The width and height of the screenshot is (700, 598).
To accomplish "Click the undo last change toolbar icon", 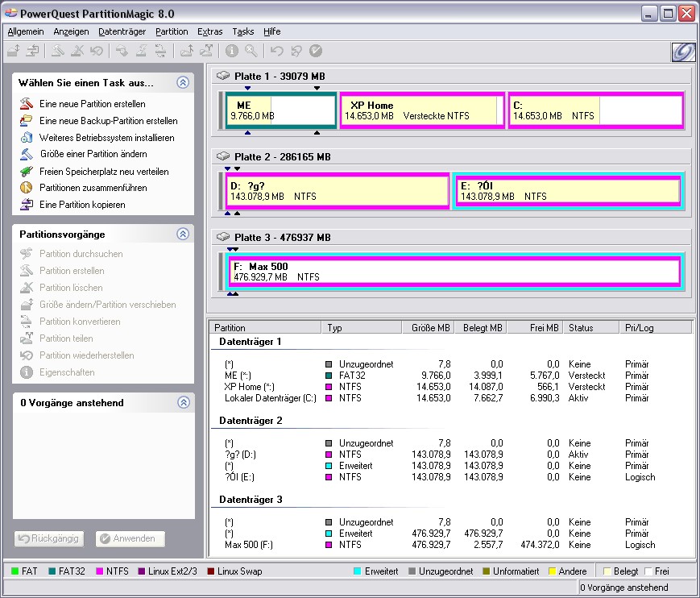I will pyautogui.click(x=277, y=51).
